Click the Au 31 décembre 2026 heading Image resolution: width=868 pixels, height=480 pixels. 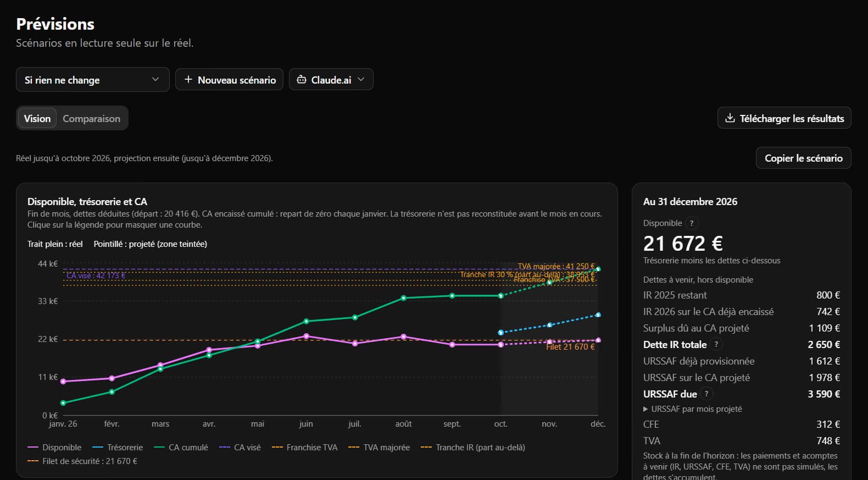690,202
